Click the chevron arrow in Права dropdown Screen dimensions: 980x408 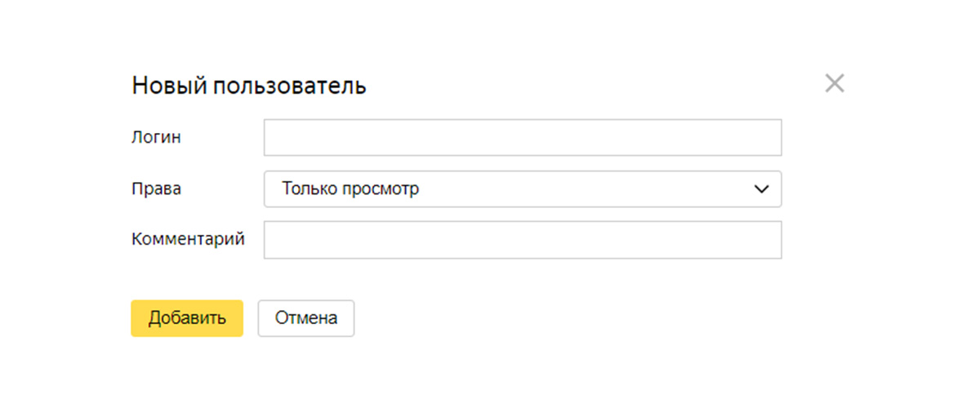click(761, 189)
